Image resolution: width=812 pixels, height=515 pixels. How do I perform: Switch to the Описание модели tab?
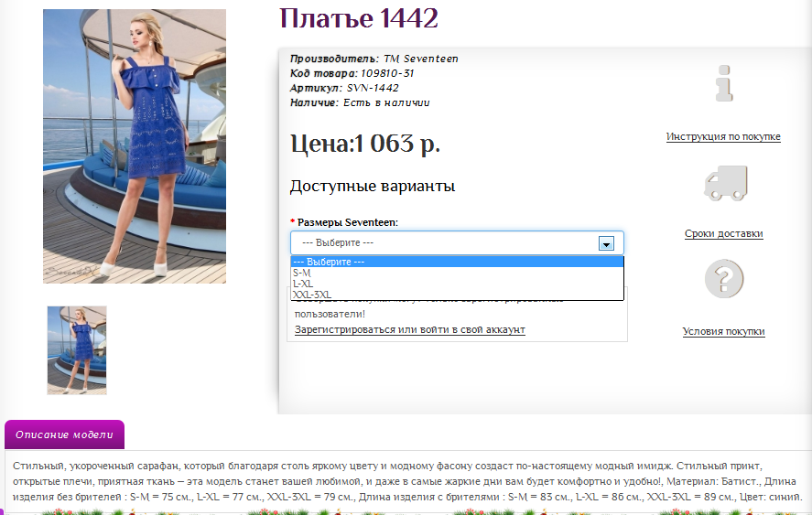64,435
